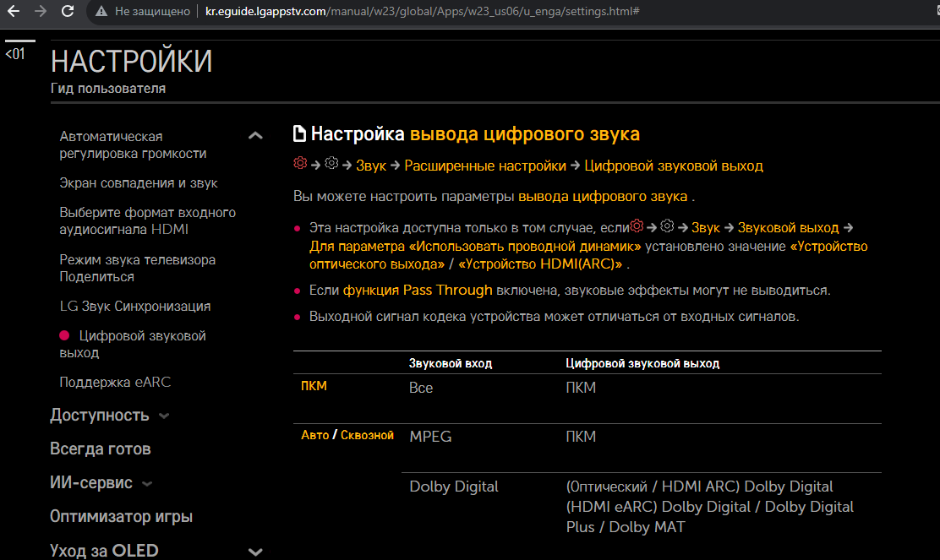Viewport: 940px width, 560px height.
Task: Click Звуковой выход link in the first bullet
Action: pos(788,227)
